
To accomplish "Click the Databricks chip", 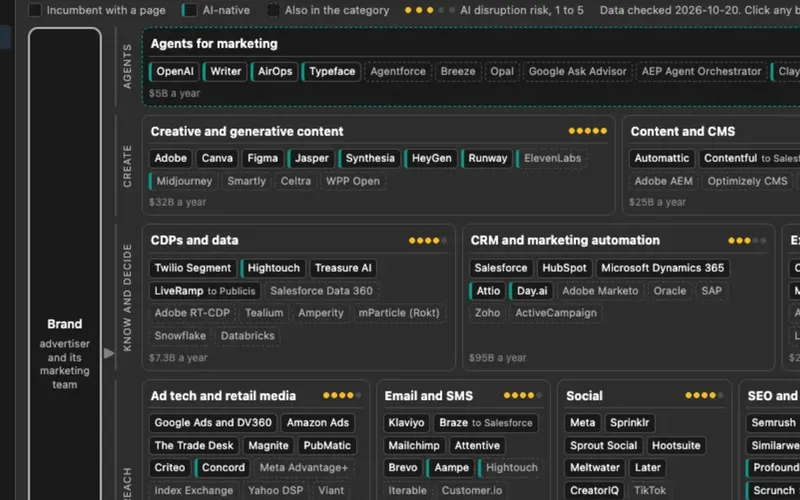I will [x=247, y=336].
